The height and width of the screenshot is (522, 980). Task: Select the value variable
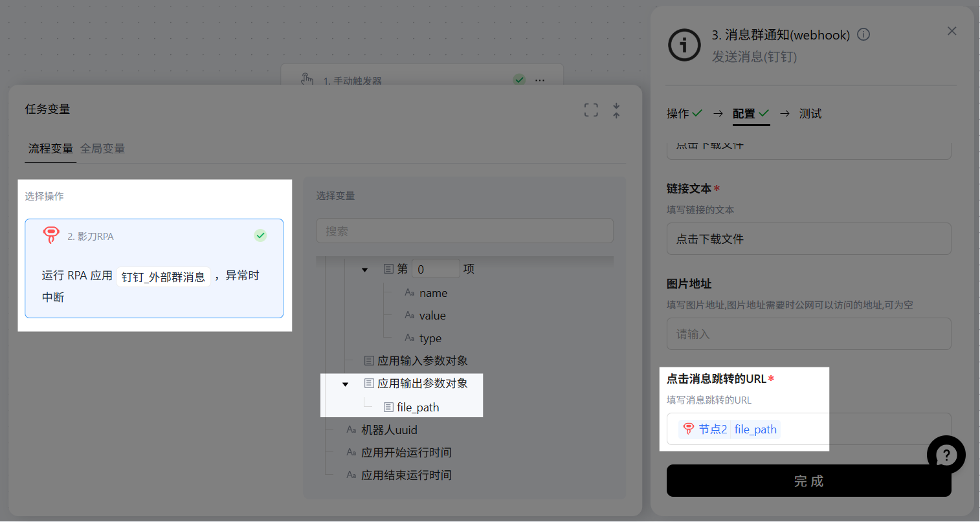[x=432, y=316]
